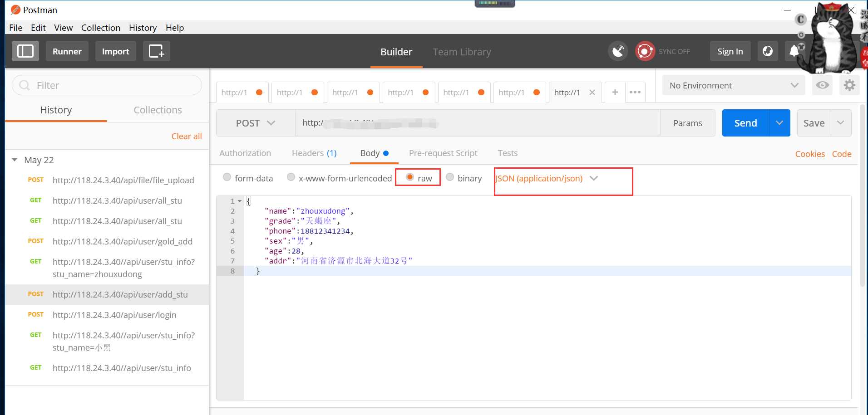Image resolution: width=868 pixels, height=415 pixels.
Task: Open the Headers (1) tab
Action: (x=314, y=153)
